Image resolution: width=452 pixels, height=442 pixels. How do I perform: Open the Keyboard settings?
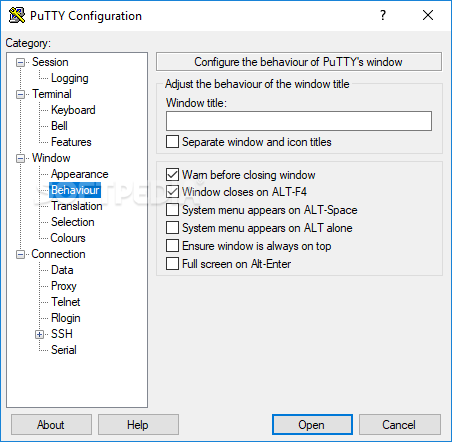click(73, 110)
